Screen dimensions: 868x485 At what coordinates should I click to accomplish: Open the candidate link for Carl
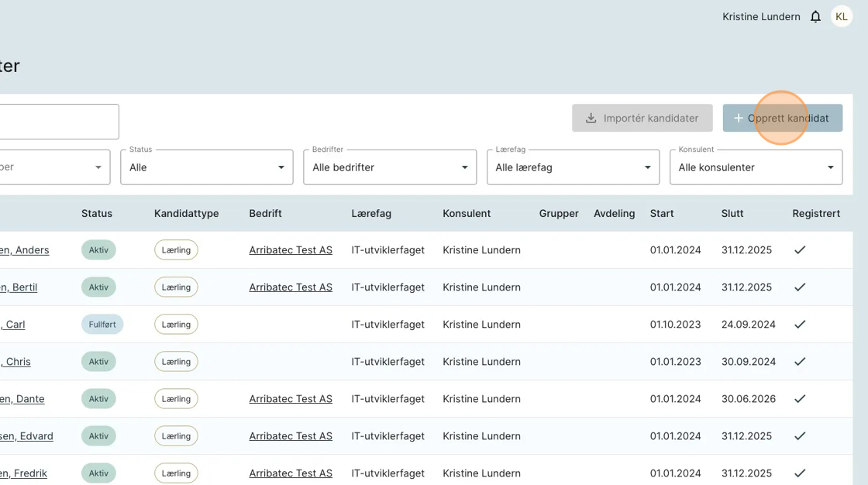12,325
